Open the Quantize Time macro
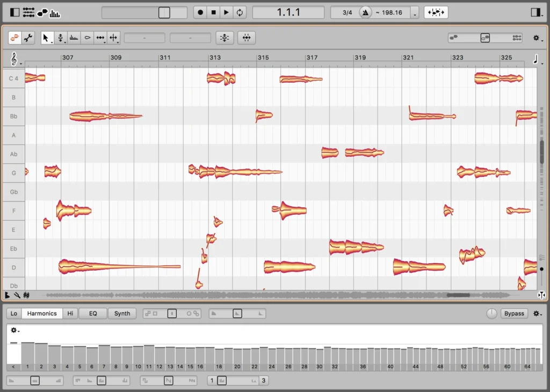This screenshot has width=550, height=392. click(x=246, y=38)
